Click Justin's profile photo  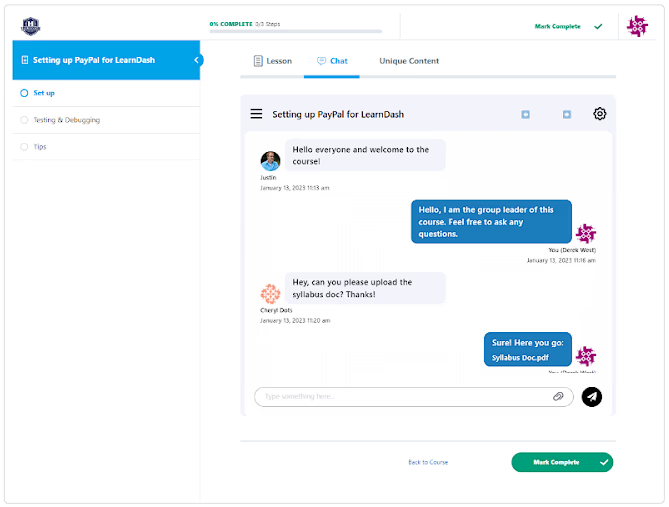tap(270, 161)
